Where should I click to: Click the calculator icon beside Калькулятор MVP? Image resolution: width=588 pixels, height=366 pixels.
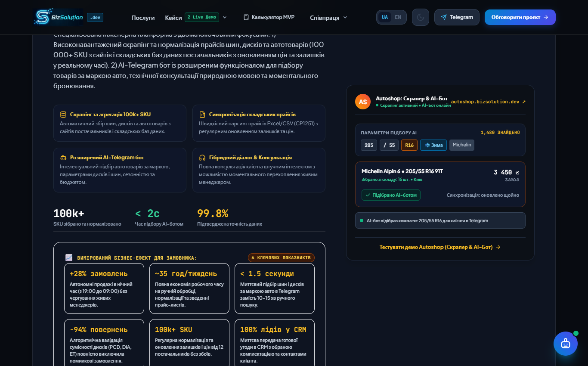click(246, 17)
